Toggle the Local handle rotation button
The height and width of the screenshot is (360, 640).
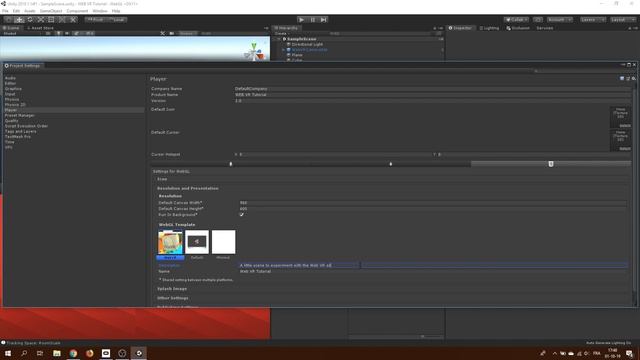117,20
